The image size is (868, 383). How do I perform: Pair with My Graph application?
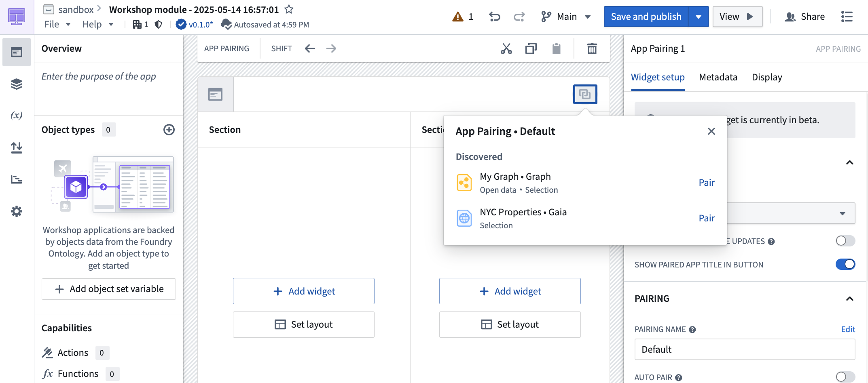coord(707,183)
